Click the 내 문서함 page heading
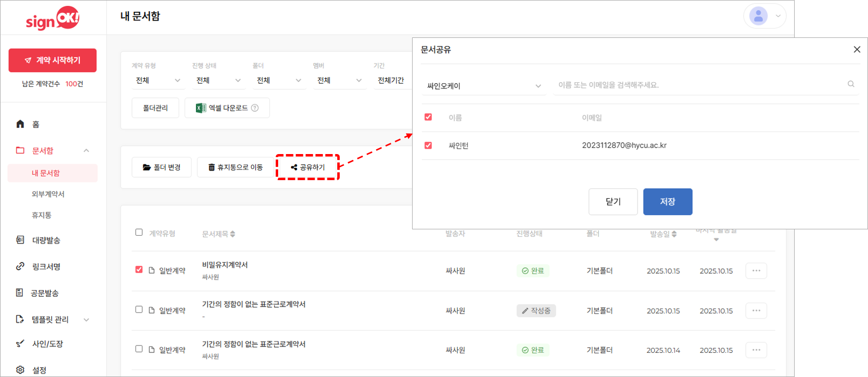 140,16
